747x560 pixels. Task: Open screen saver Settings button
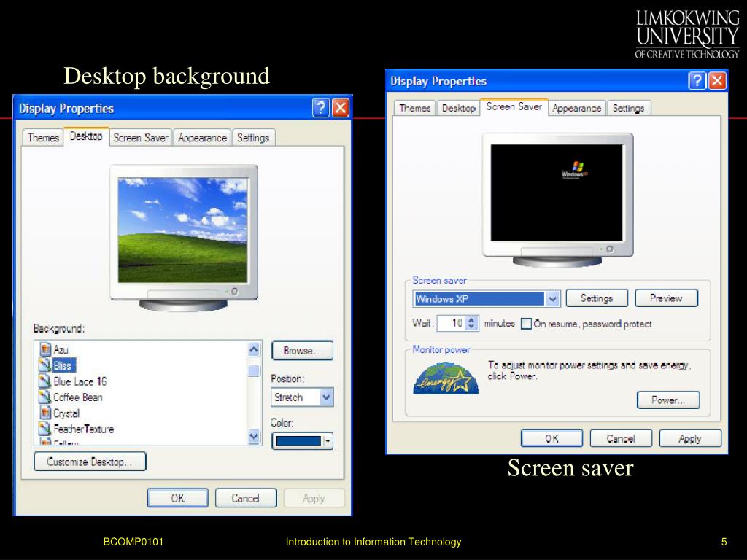point(597,298)
